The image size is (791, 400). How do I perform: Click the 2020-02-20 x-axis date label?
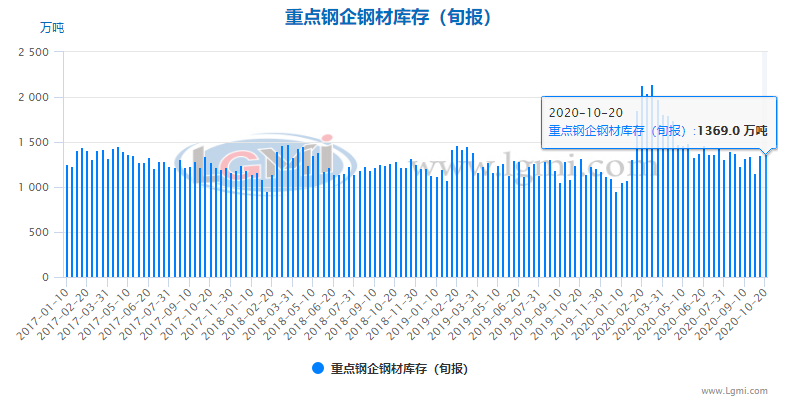click(616, 313)
